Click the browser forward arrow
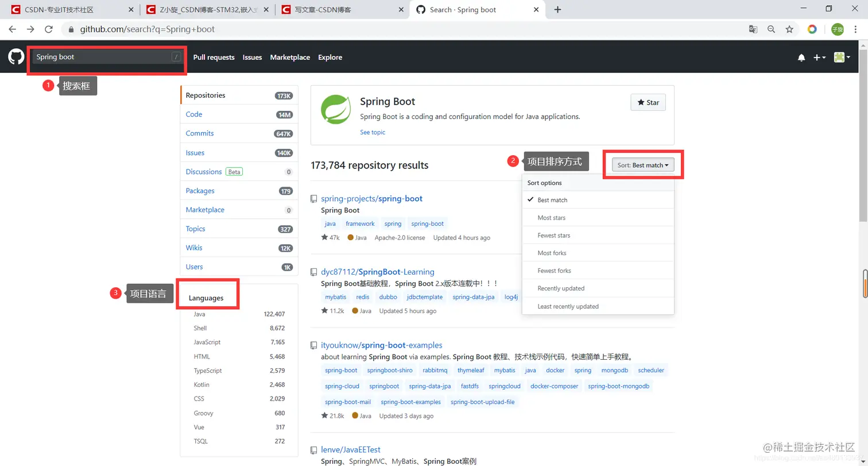 pos(30,29)
